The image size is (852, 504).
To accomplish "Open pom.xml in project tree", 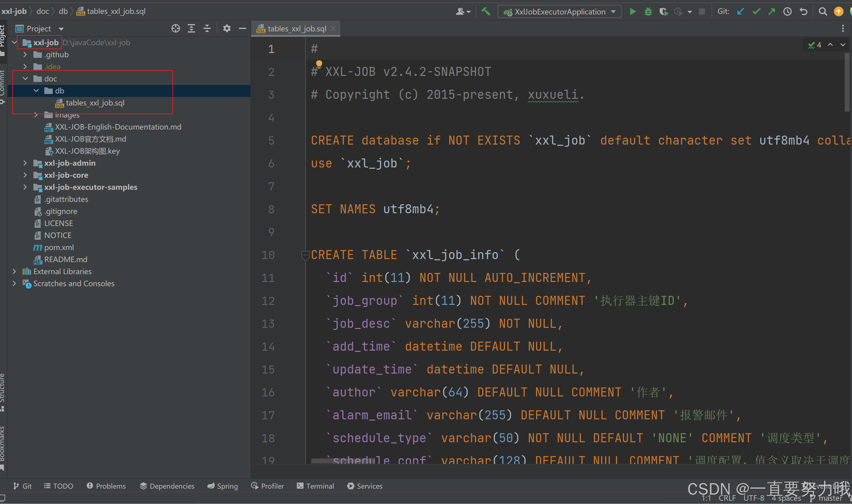I will click(59, 247).
